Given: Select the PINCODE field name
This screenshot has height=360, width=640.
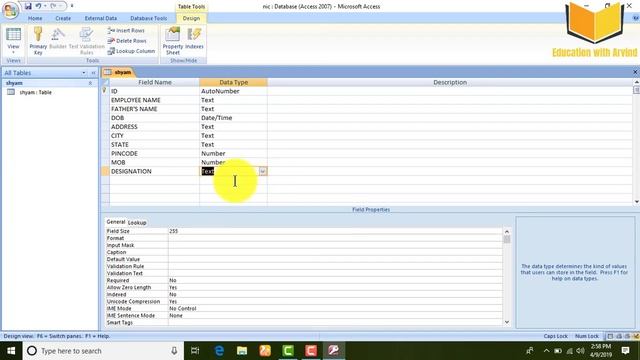Looking at the screenshot, I should (154, 154).
